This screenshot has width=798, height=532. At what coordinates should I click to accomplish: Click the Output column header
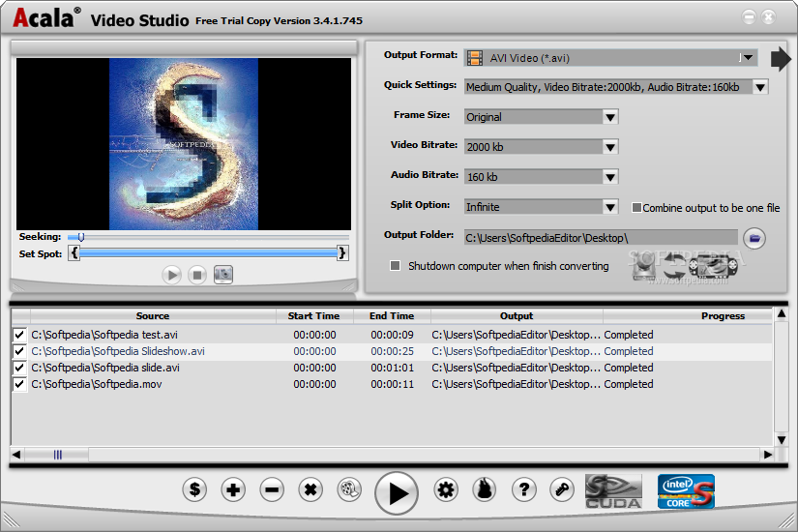coord(517,316)
